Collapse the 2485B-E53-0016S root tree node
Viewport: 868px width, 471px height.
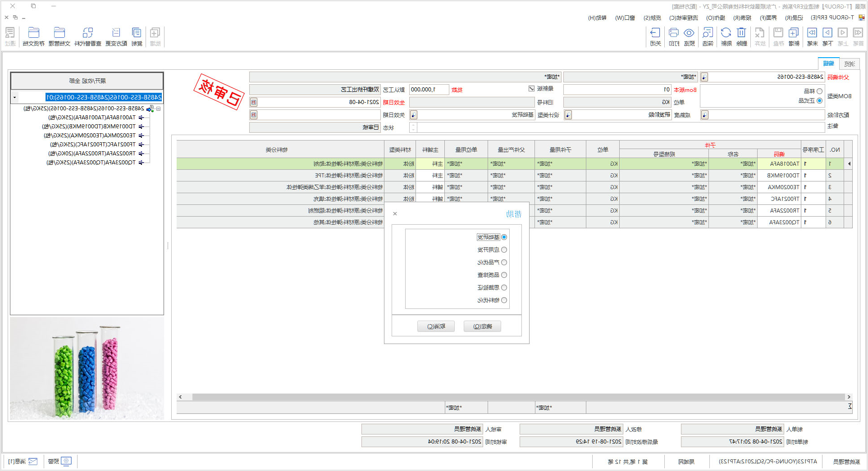(x=159, y=109)
